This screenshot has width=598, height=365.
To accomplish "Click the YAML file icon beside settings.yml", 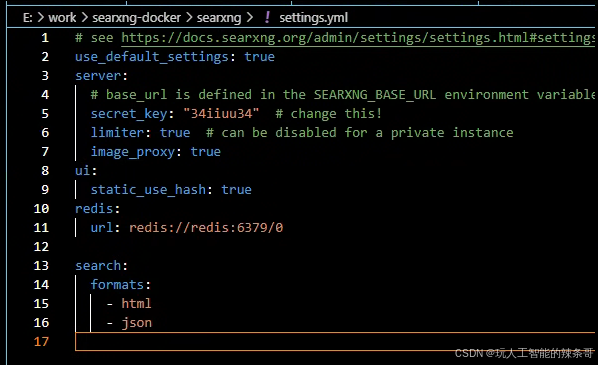I will (267, 17).
